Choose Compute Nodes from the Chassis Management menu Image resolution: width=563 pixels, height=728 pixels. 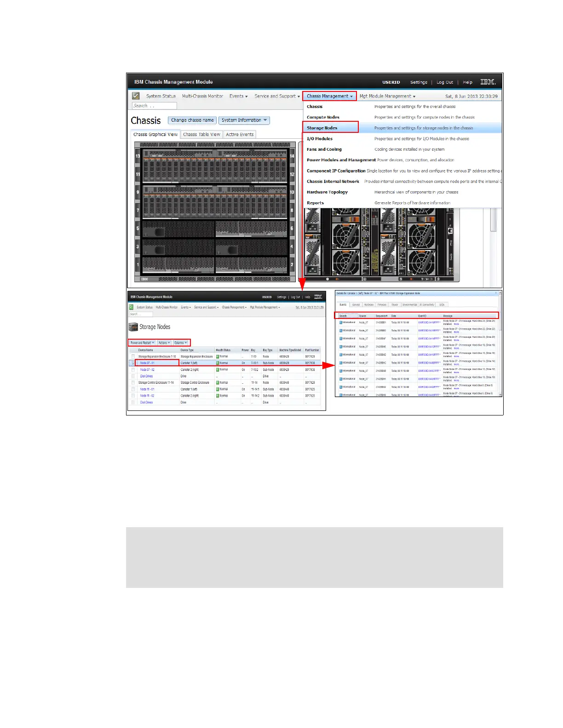pyautogui.click(x=402, y=117)
